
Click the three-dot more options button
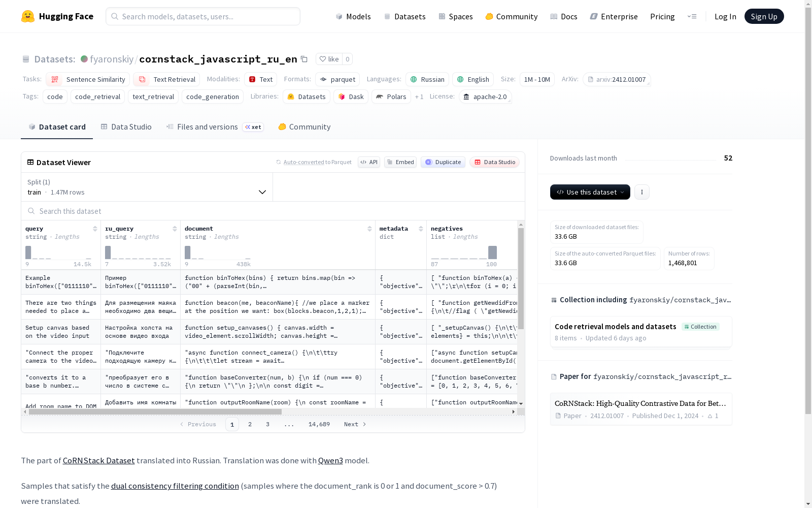[x=642, y=192]
